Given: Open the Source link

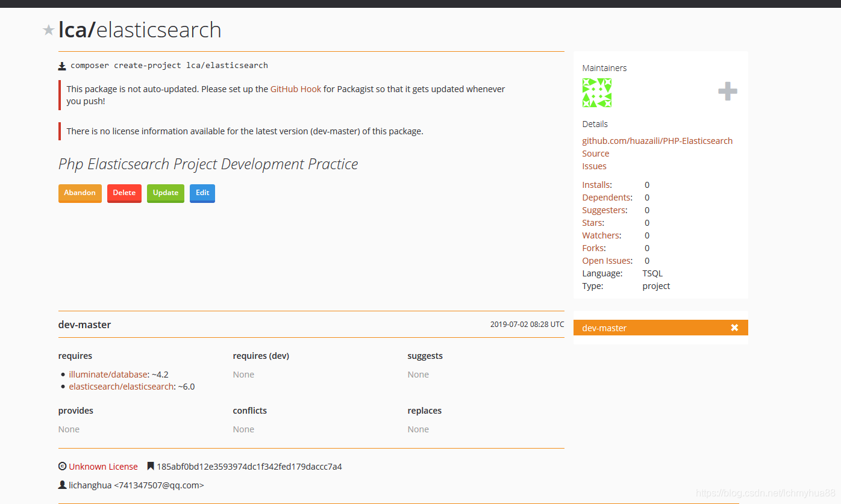Looking at the screenshot, I should [x=596, y=154].
